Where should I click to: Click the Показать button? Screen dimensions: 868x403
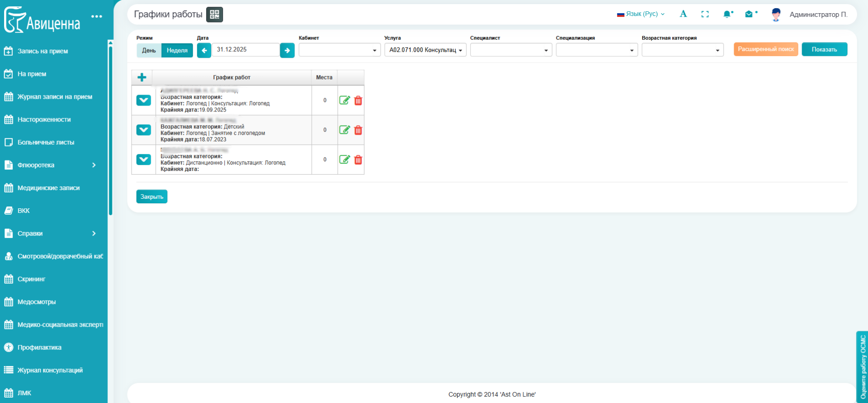(x=824, y=50)
